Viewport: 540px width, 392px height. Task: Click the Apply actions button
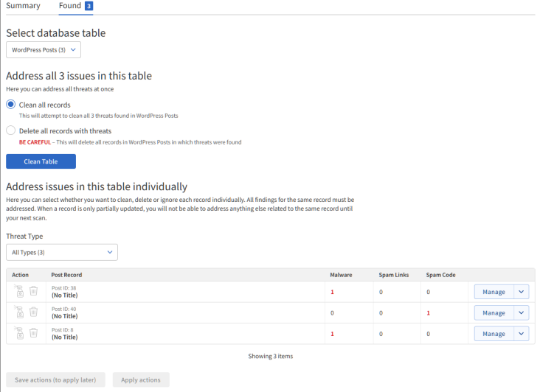click(140, 379)
